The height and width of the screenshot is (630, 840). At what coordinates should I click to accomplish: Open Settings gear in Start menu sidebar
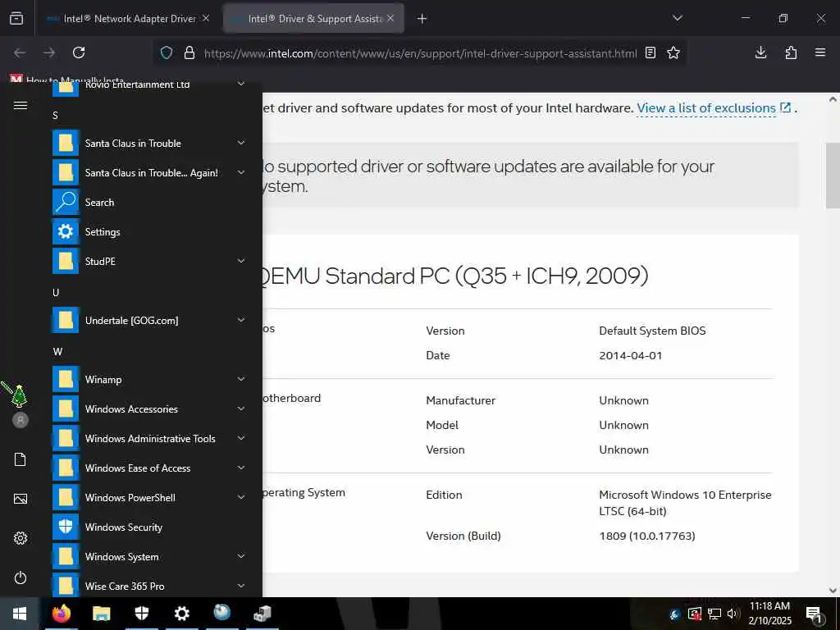pyautogui.click(x=21, y=538)
